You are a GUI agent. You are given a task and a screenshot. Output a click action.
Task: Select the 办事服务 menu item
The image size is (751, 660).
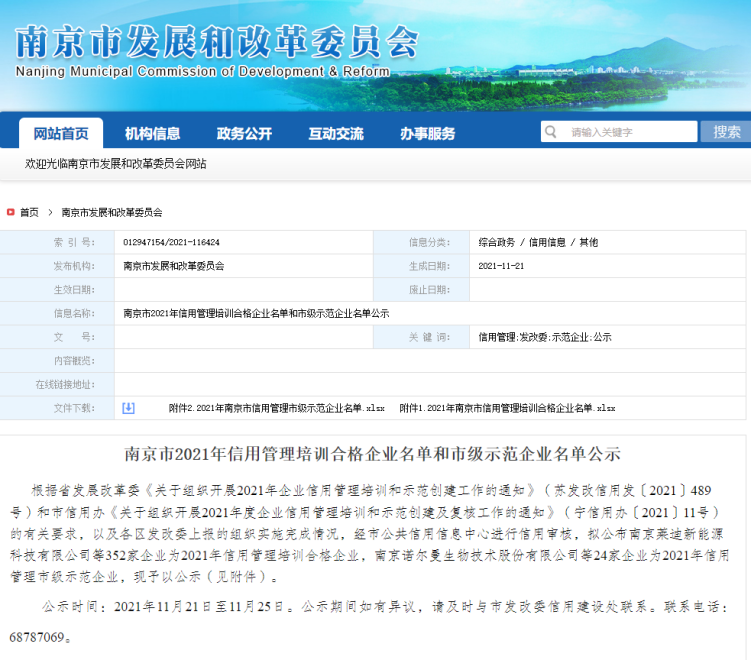(x=427, y=134)
